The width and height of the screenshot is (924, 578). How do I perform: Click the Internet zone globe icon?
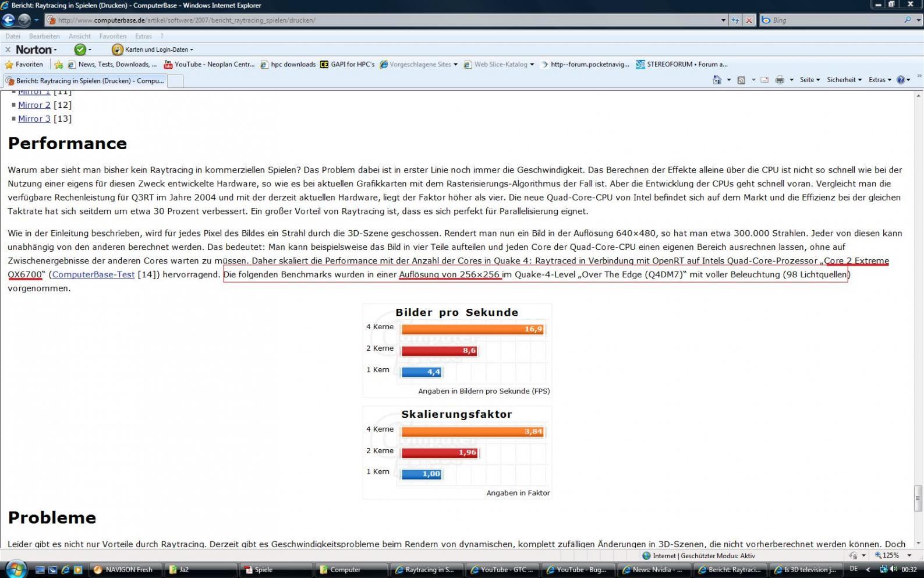[x=646, y=556]
